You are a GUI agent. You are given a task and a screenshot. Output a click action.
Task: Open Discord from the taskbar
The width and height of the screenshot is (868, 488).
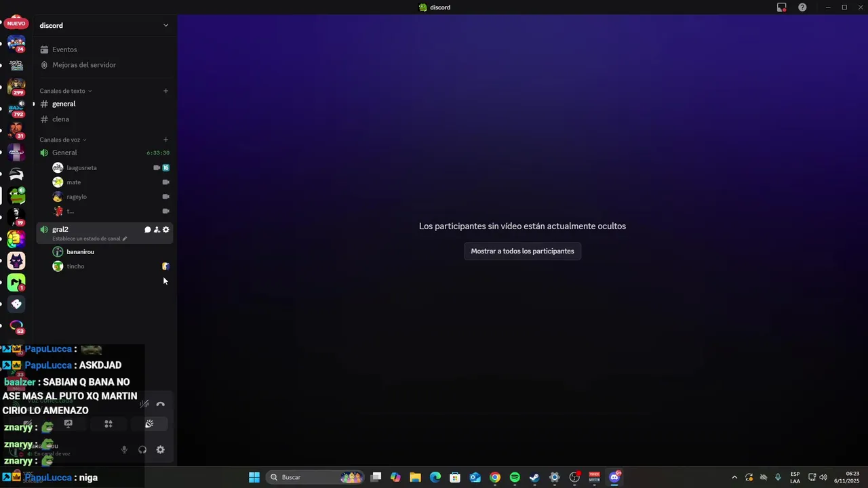point(614,477)
